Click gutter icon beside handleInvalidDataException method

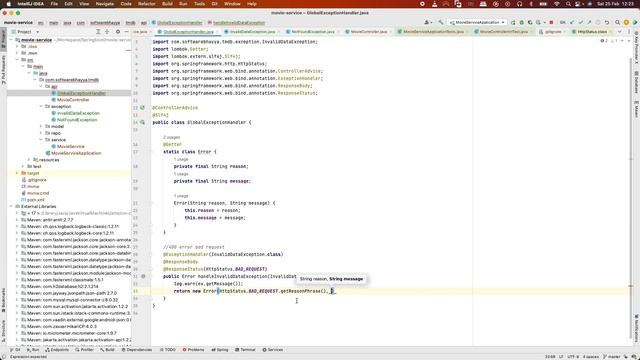[143, 276]
